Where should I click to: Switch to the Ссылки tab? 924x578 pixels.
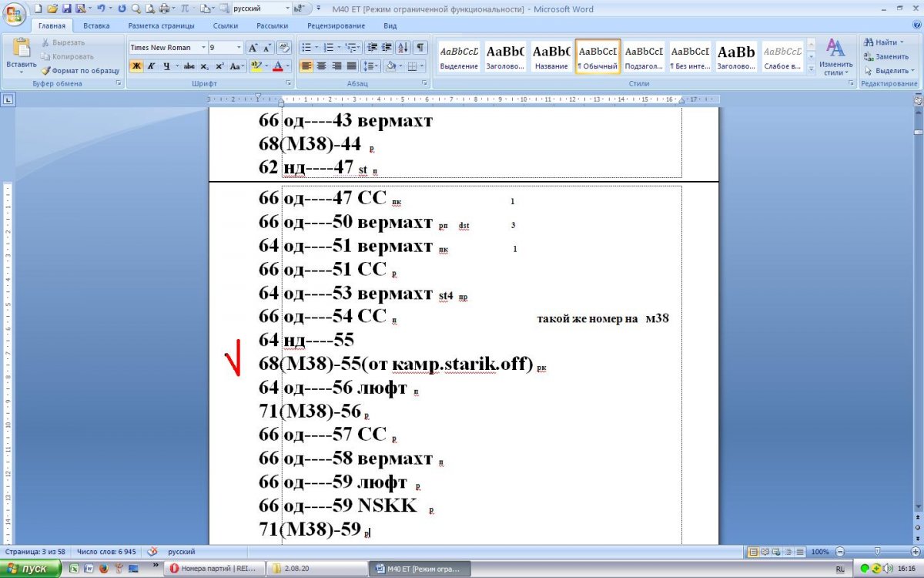point(226,25)
